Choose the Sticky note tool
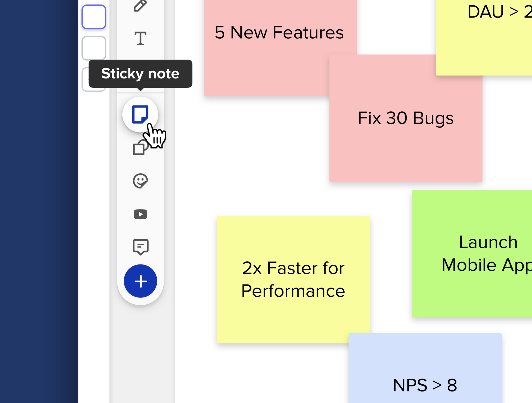This screenshot has width=532, height=403. [140, 114]
